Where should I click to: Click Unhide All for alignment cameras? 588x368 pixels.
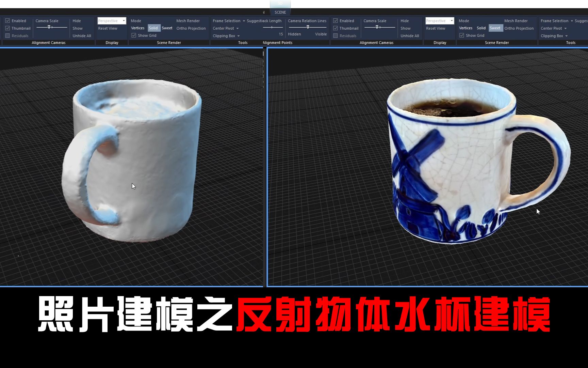81,35
